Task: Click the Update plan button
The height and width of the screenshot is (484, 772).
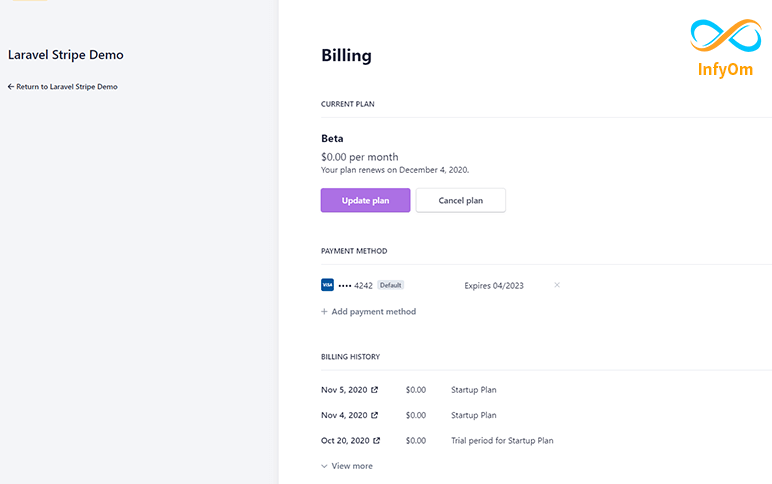Action: click(365, 200)
